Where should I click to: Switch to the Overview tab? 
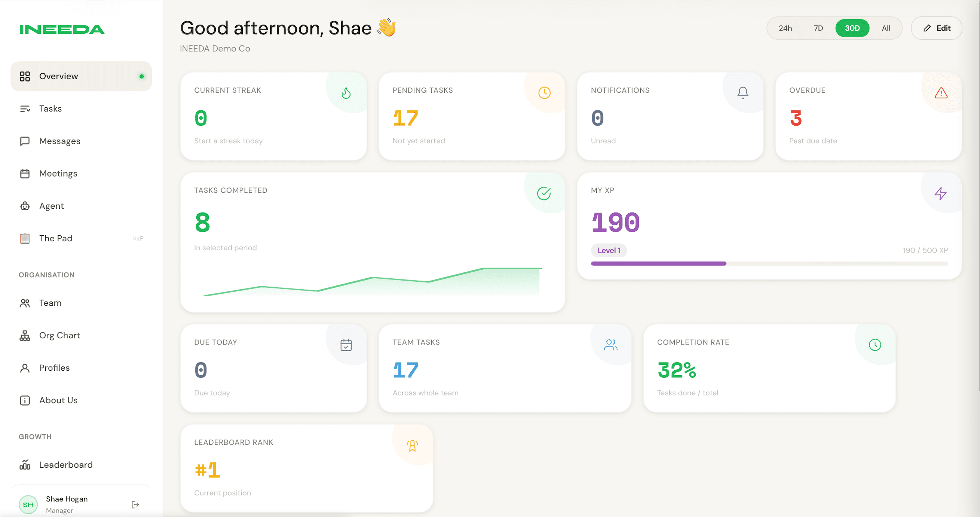[x=58, y=76]
